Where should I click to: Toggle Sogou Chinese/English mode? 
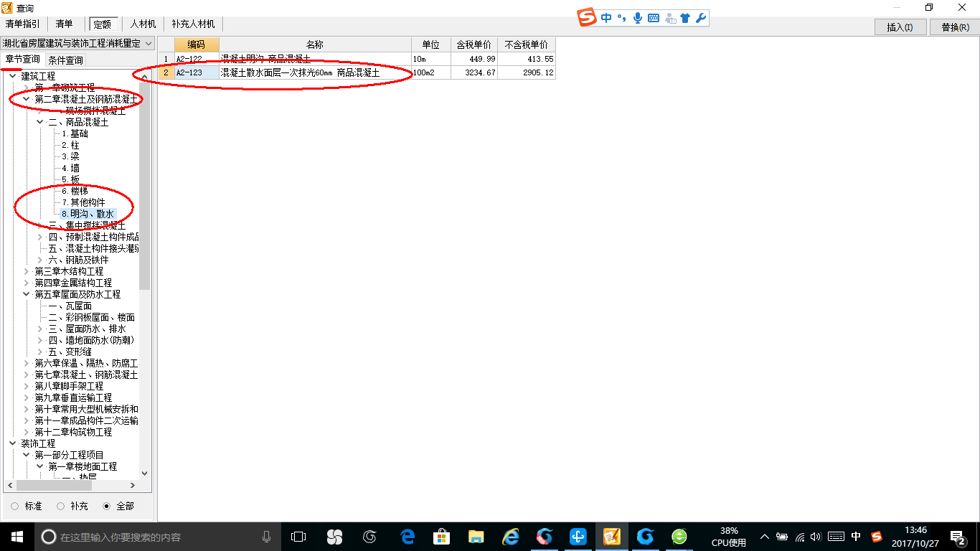pos(607,18)
